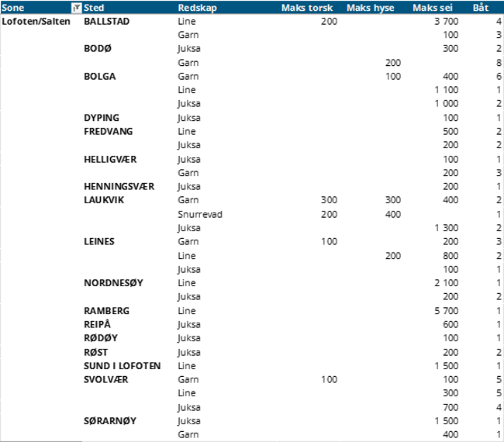Image resolution: width=504 pixels, height=442 pixels.
Task: Select the BALLSTAD location cell
Action: click(x=107, y=22)
